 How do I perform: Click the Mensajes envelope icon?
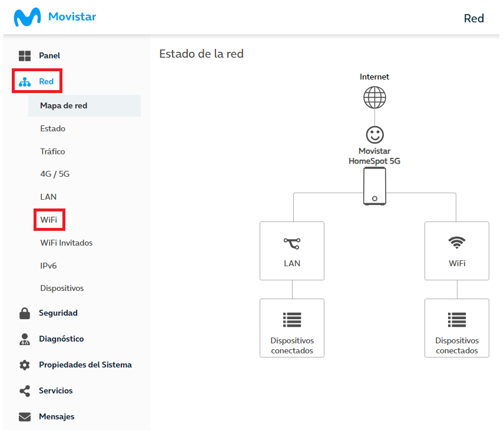(25, 418)
